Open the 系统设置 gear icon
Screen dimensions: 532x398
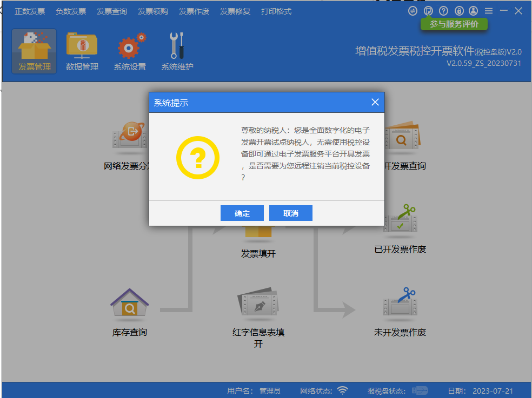(130, 51)
